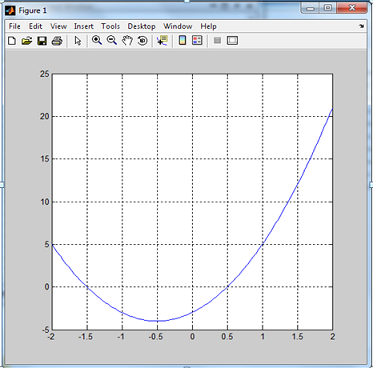Enable the Pan hand tool

pos(127,41)
